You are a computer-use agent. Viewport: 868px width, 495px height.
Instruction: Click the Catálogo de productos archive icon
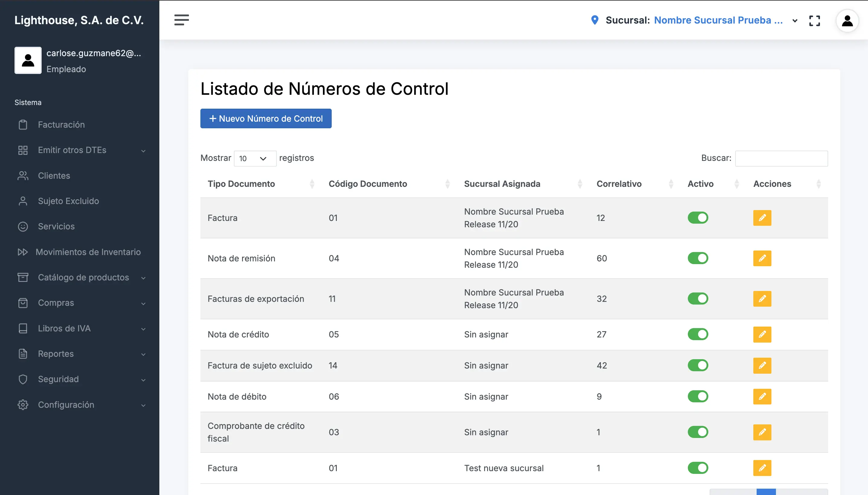pyautogui.click(x=23, y=277)
